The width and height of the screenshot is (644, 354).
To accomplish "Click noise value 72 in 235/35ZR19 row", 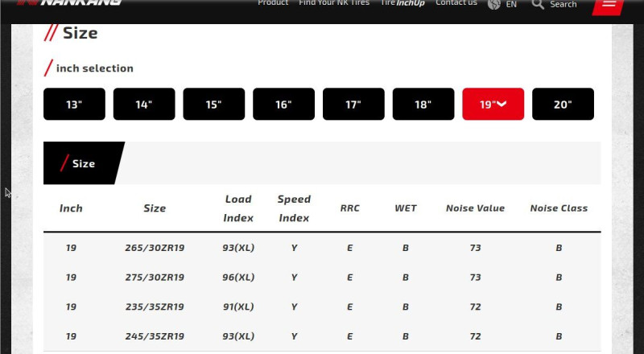I will (x=475, y=307).
